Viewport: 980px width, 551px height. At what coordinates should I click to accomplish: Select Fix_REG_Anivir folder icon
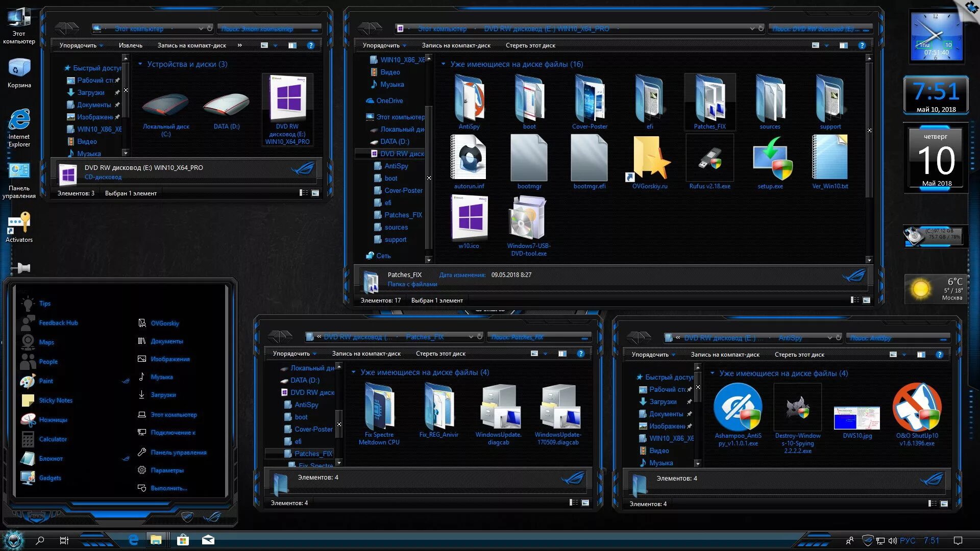coord(439,411)
